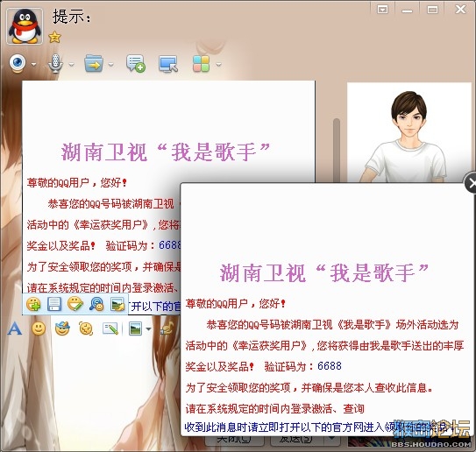Click the 湖南卫视 title in the popup
Screen dimensions: 476x452
324,272
